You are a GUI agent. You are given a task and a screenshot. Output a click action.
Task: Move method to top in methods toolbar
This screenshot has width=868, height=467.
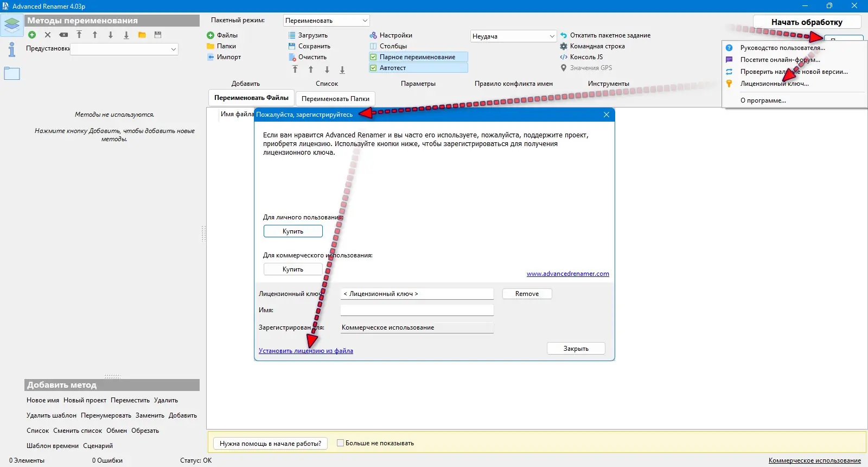pyautogui.click(x=79, y=35)
